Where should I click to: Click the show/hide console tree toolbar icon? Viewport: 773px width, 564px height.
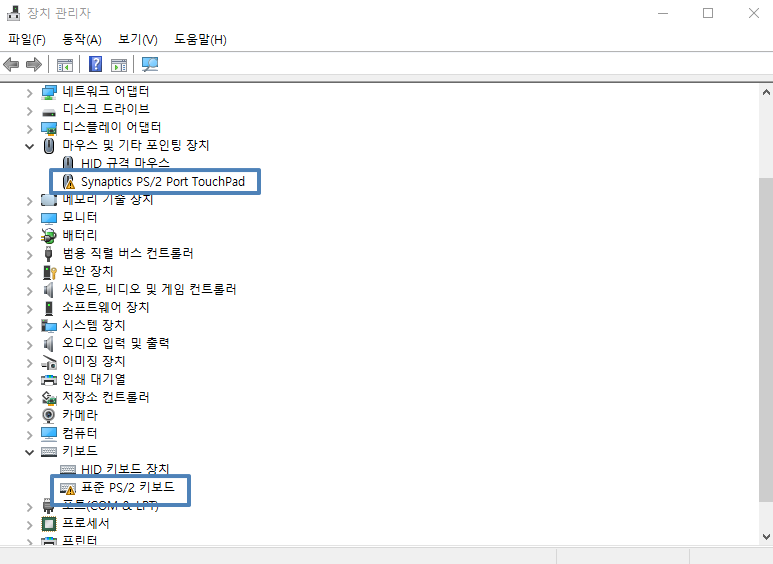65,65
